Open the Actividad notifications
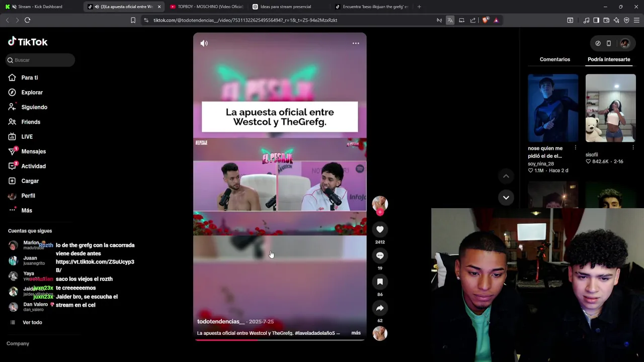This screenshot has height=362, width=644. (33, 166)
